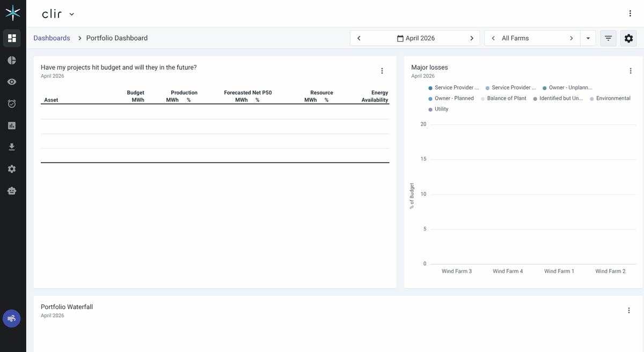Viewport: 644px width, 352px height.
Task: Toggle Balance of Plant legend series
Action: click(x=503, y=98)
